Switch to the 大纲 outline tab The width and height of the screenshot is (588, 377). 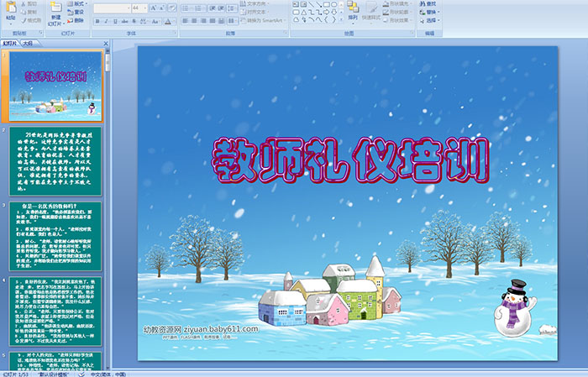[x=28, y=44]
